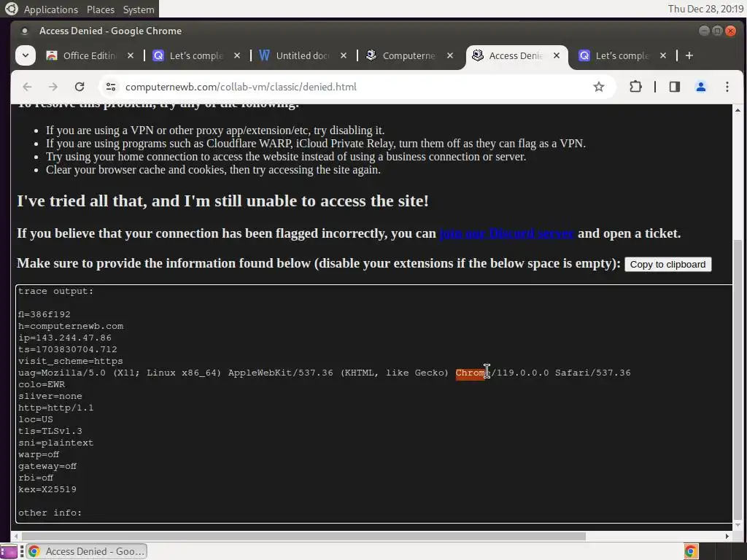Viewport: 747px width, 560px height.
Task: Switch to last Let's complete tab
Action: (x=622, y=55)
